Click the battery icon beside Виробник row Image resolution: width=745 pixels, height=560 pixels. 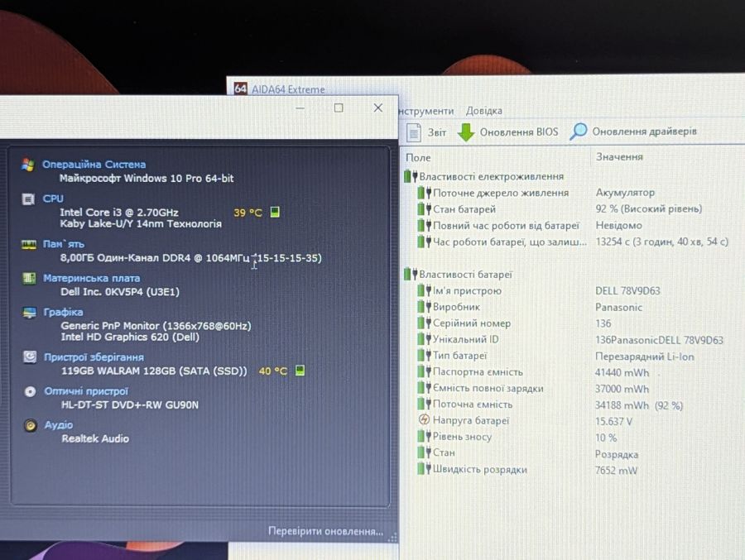point(425,307)
